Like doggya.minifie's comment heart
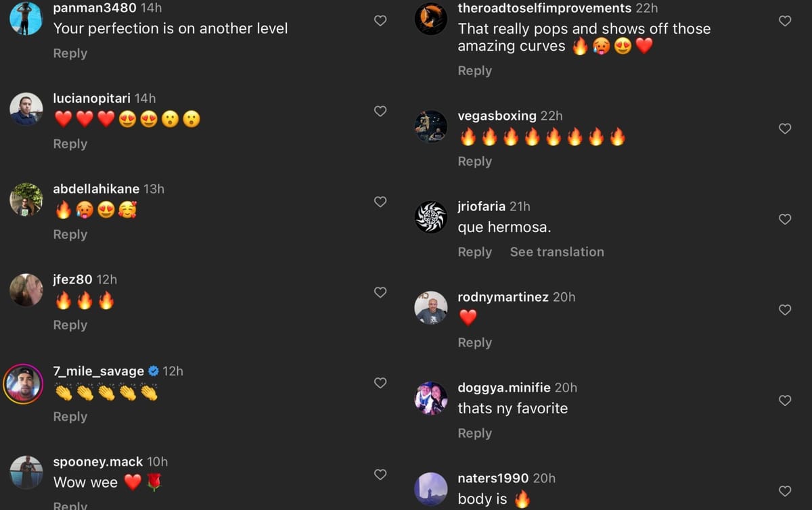 click(x=785, y=400)
